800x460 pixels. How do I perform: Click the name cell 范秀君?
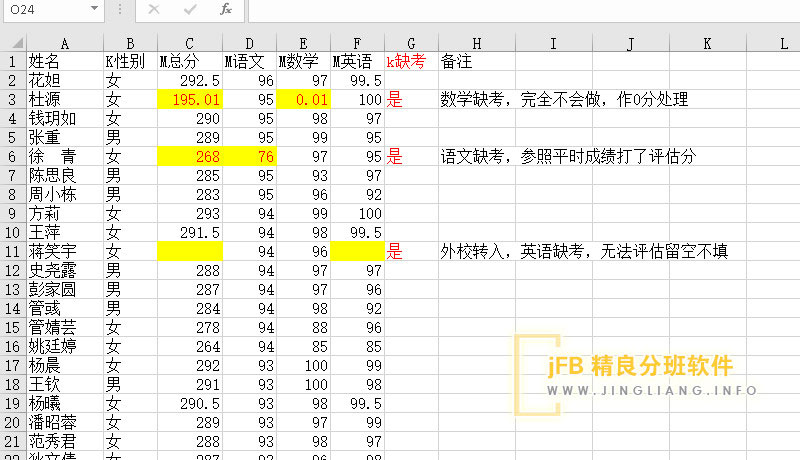[65, 442]
